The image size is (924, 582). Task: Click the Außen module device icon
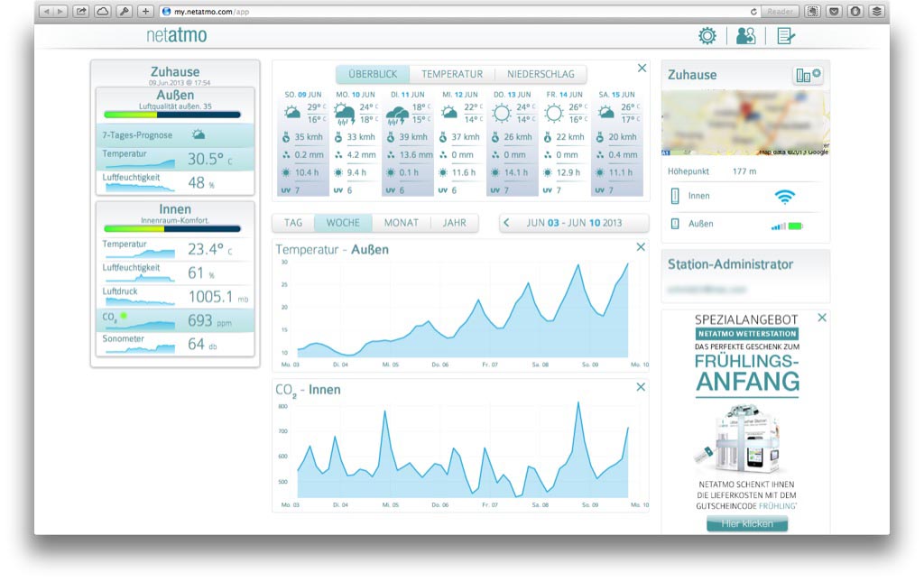675,224
